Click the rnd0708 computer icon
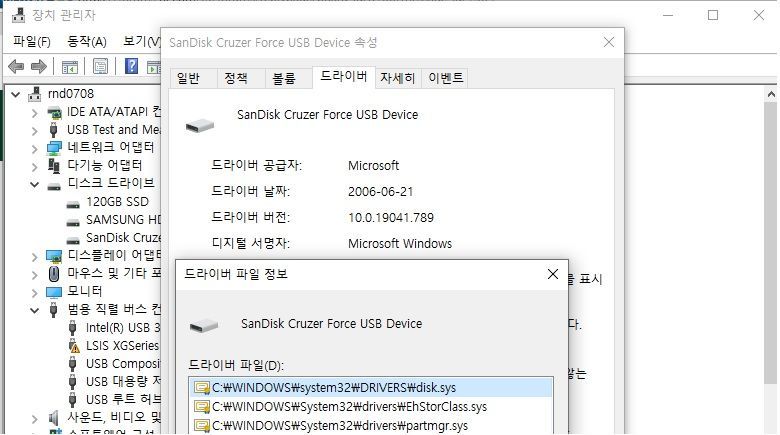This screenshot has height=435, width=780. [x=34, y=94]
